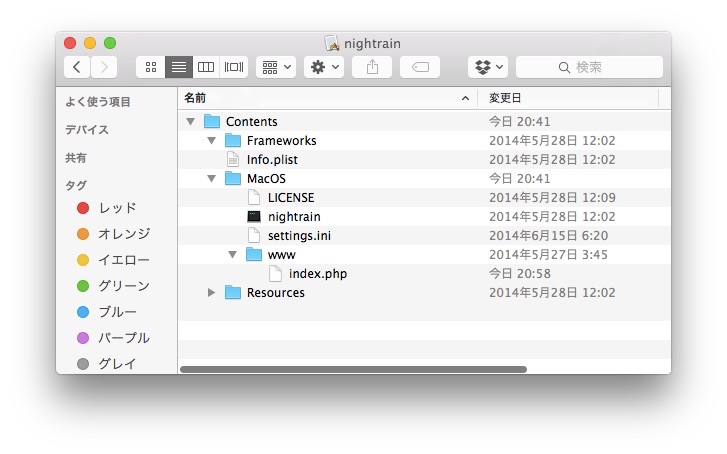Select the index.php file icon
Viewport: 727px width, 454px height.
(x=275, y=274)
